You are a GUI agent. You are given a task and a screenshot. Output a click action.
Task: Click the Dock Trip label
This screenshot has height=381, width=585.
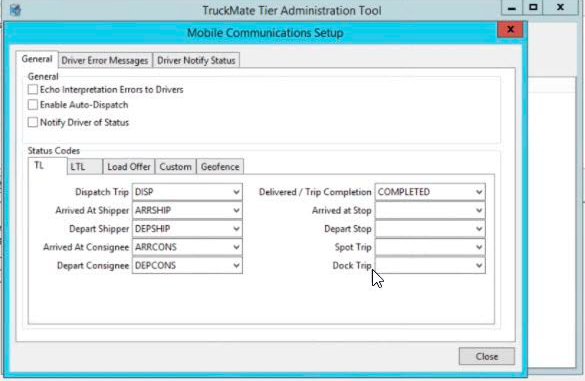click(352, 265)
